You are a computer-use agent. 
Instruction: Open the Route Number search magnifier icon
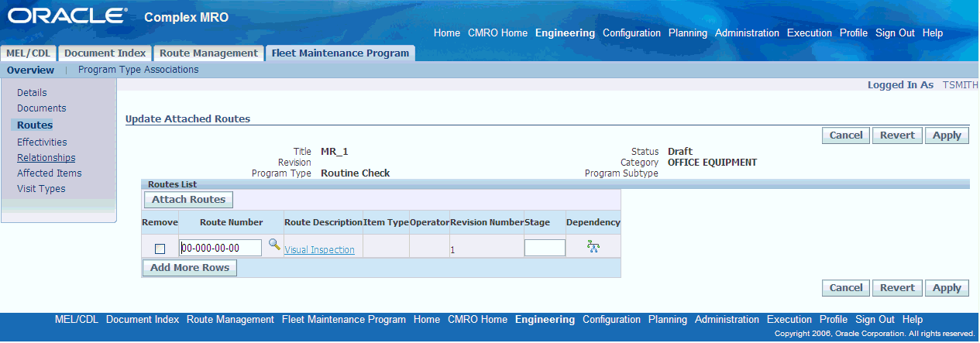point(274,245)
